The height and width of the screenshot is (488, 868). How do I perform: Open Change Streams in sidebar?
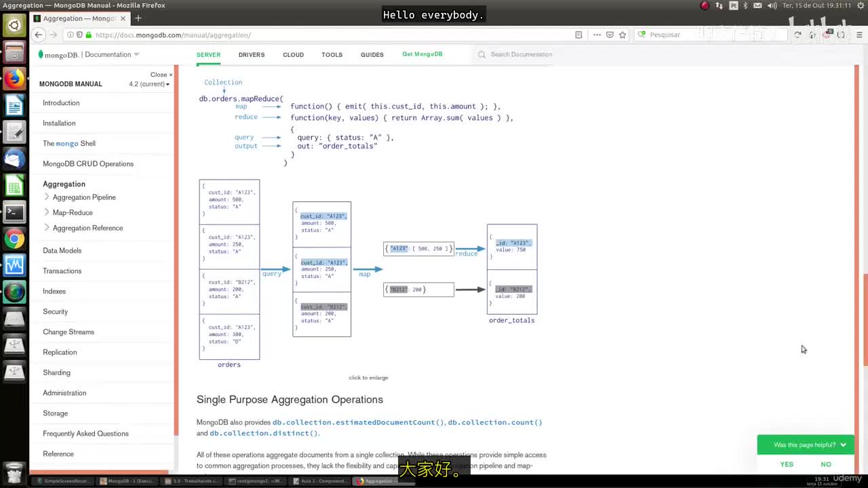click(x=68, y=332)
